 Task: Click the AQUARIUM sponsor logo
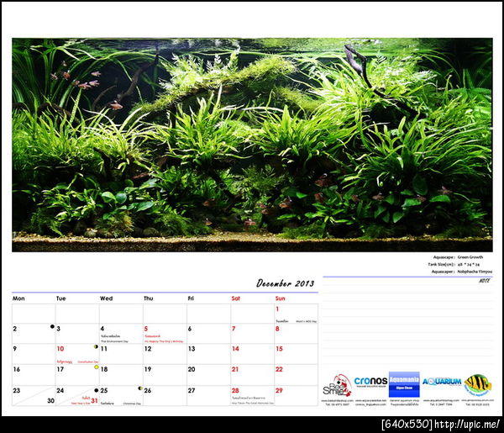click(x=442, y=382)
